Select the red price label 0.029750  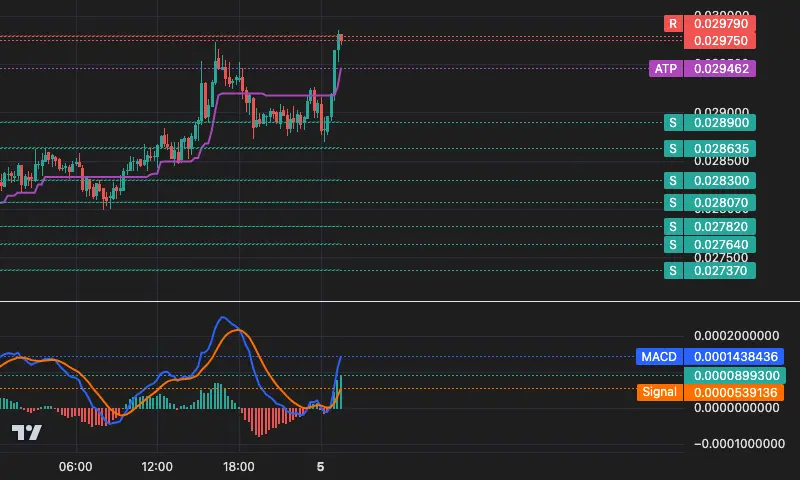(x=719, y=40)
